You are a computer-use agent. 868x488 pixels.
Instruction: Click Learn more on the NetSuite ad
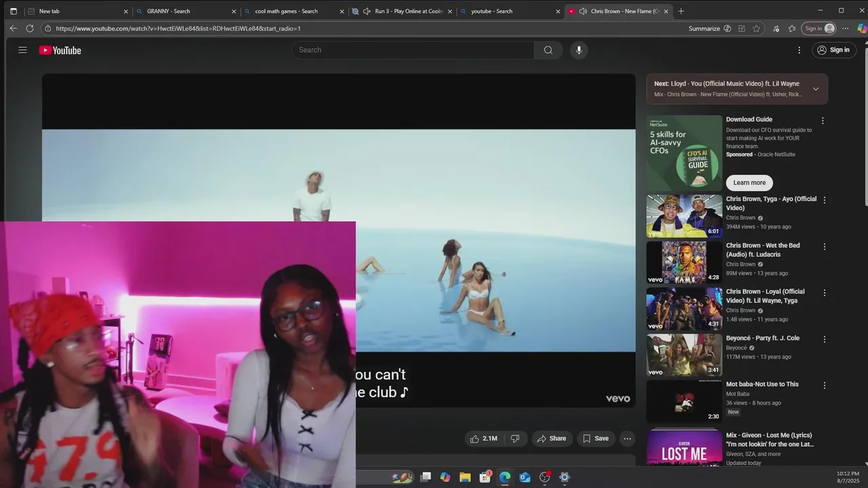(749, 182)
